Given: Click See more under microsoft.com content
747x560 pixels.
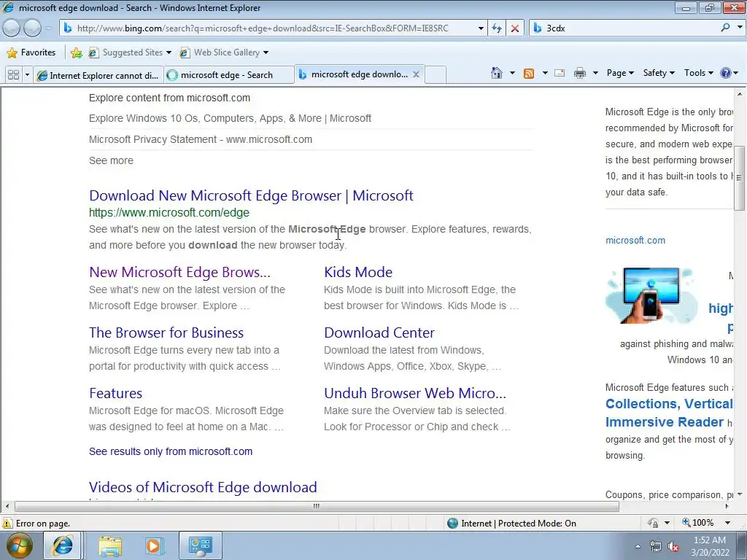Looking at the screenshot, I should 111,160.
